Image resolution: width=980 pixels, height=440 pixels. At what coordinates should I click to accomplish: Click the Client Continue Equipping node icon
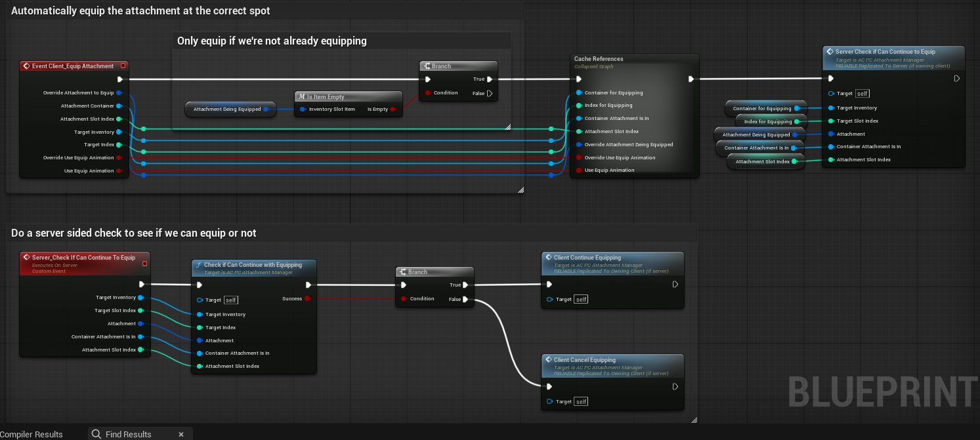pos(549,258)
